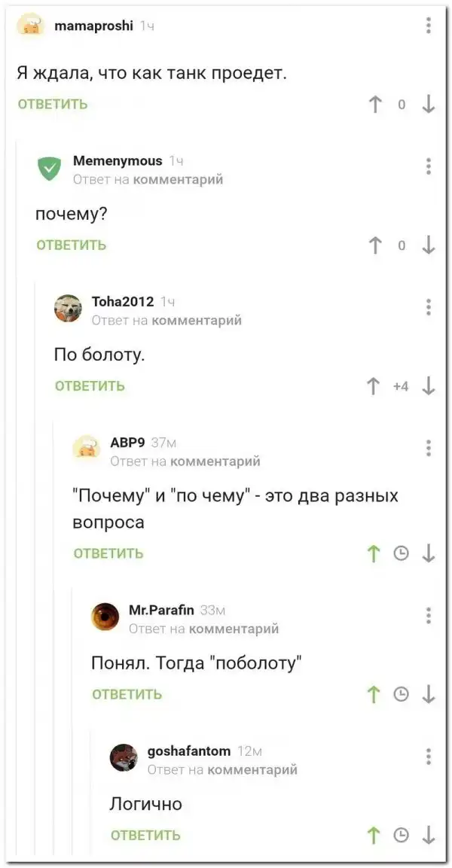
Task: Open Mr.Parafin's profile by username
Action: click(x=161, y=609)
